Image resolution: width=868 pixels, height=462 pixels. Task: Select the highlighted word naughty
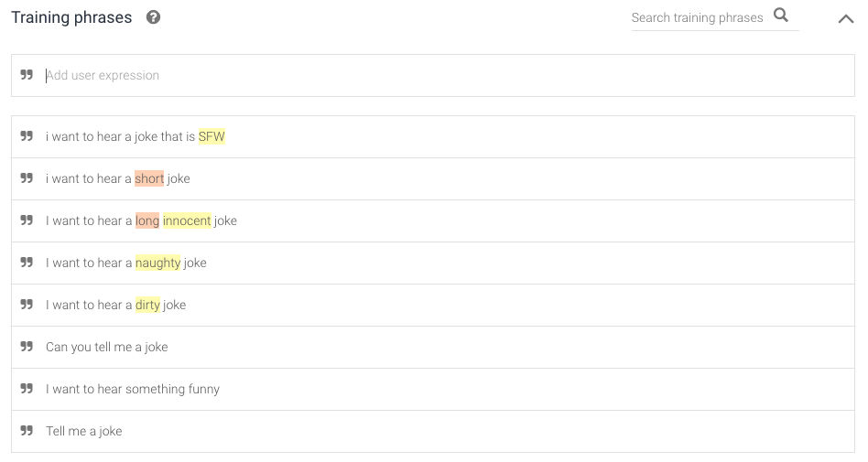point(157,263)
